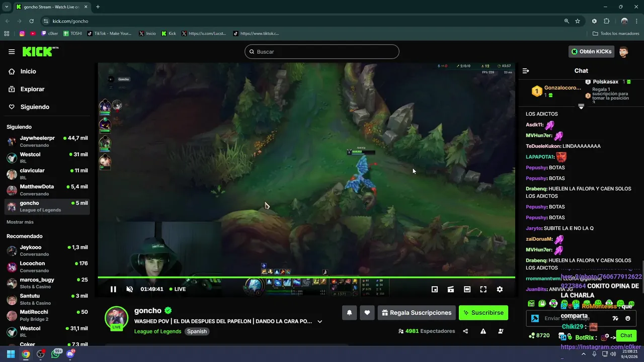Open the League of Legends category link
644x362 pixels.
coord(157,331)
